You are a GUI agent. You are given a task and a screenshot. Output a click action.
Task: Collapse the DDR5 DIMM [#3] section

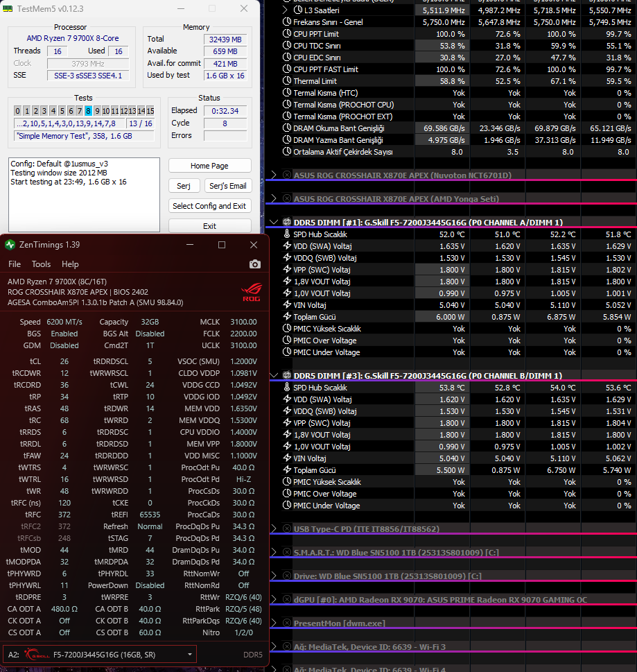(x=274, y=375)
